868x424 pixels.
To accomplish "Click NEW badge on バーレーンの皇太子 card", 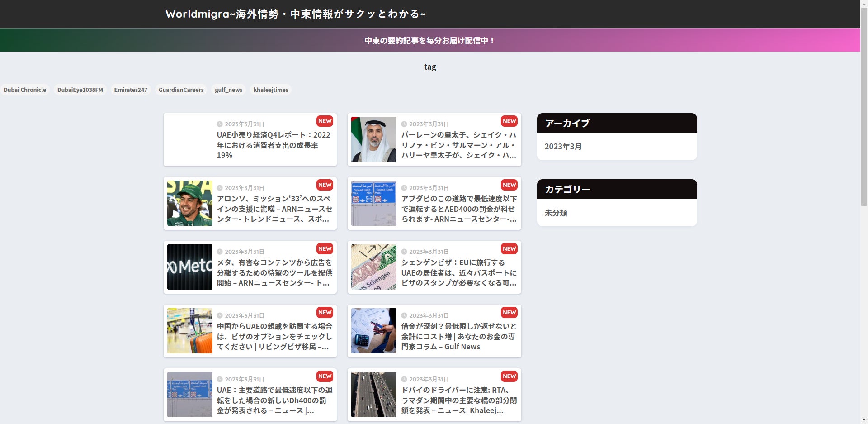I will click(509, 121).
